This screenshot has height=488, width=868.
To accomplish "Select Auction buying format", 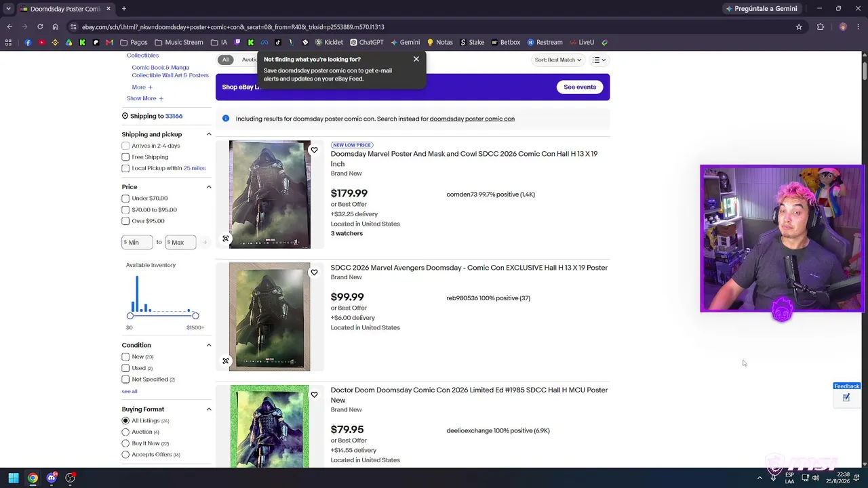I will click(x=125, y=432).
